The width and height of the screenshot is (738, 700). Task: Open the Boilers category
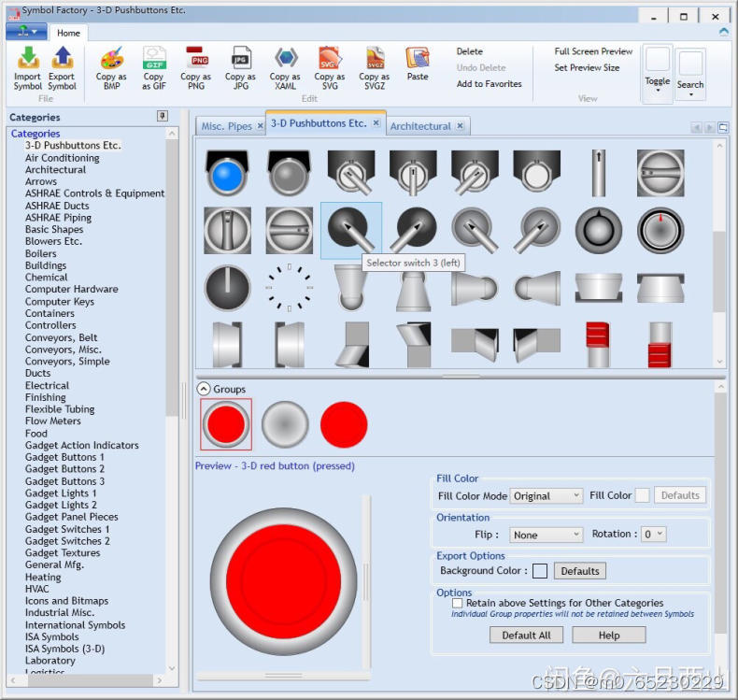tap(40, 253)
